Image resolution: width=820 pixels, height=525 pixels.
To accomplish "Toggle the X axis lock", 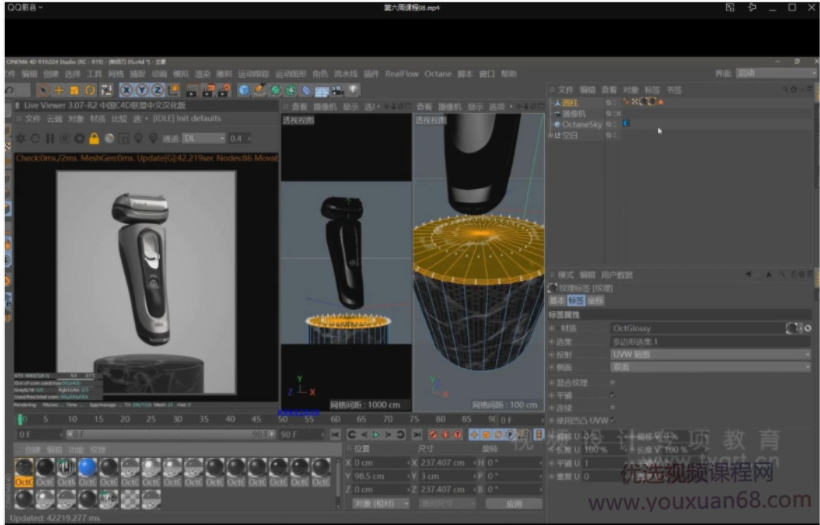I will [126, 90].
